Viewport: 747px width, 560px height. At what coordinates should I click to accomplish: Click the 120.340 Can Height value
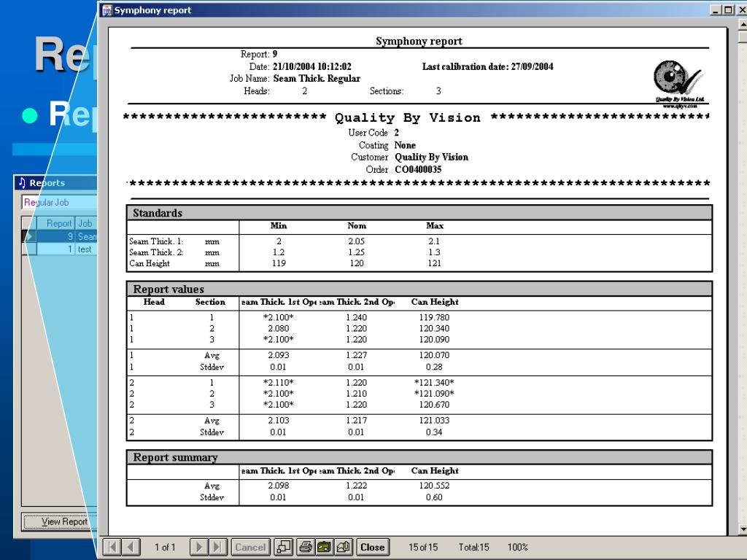click(434, 328)
